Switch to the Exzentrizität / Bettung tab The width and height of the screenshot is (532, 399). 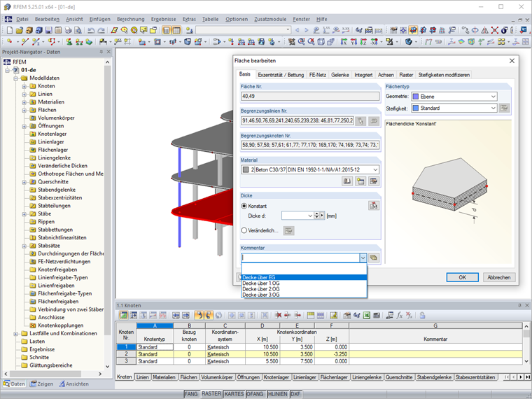point(281,75)
